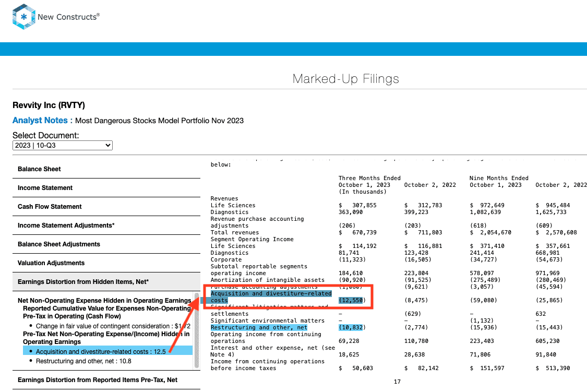Click Nine Months Ended column header
The image size is (587, 392).
499,178
